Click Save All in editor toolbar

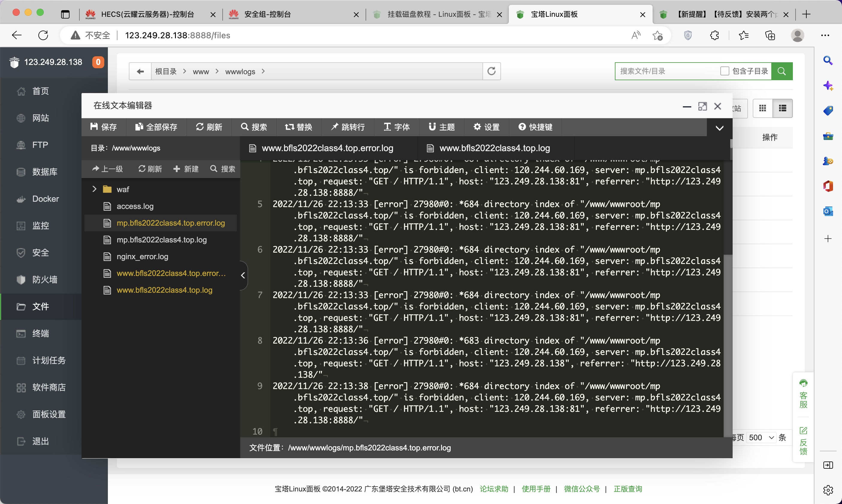pos(156,127)
